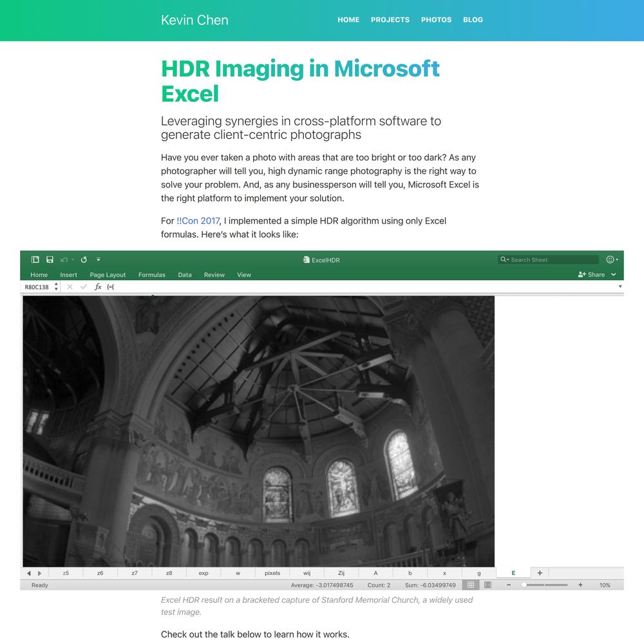Select the z7 sheet tab
Viewport: 644px width, 644px height.
pyautogui.click(x=135, y=573)
